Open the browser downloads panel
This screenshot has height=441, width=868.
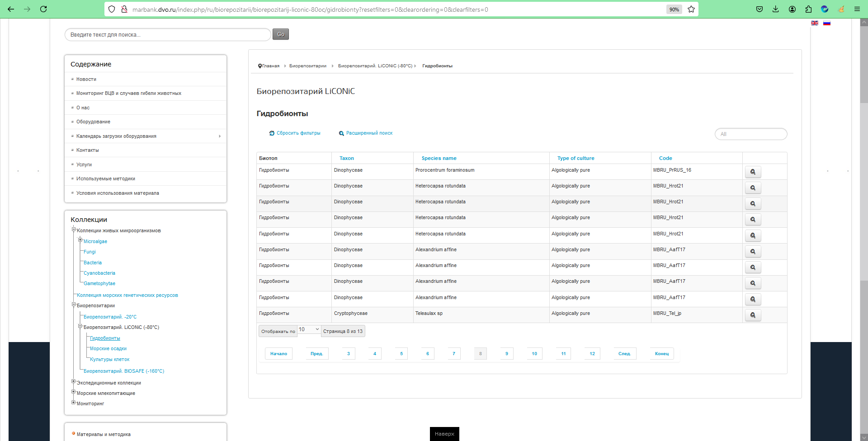(776, 9)
